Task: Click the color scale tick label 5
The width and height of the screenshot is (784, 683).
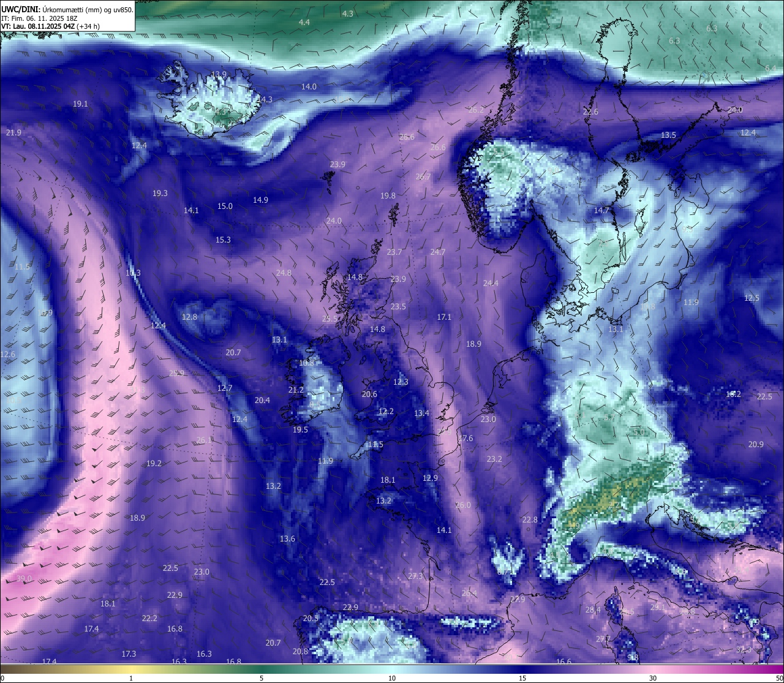Action: point(262,678)
